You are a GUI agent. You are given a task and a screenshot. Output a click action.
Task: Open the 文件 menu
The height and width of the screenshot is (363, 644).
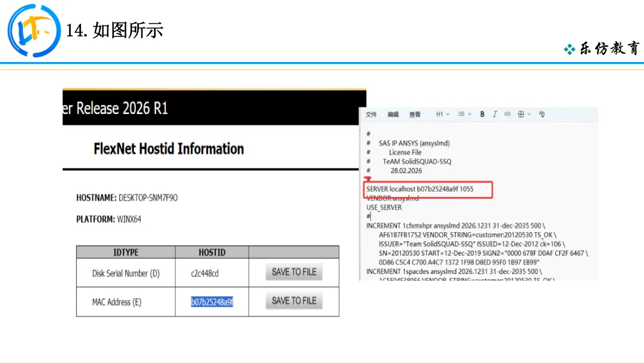[371, 114]
